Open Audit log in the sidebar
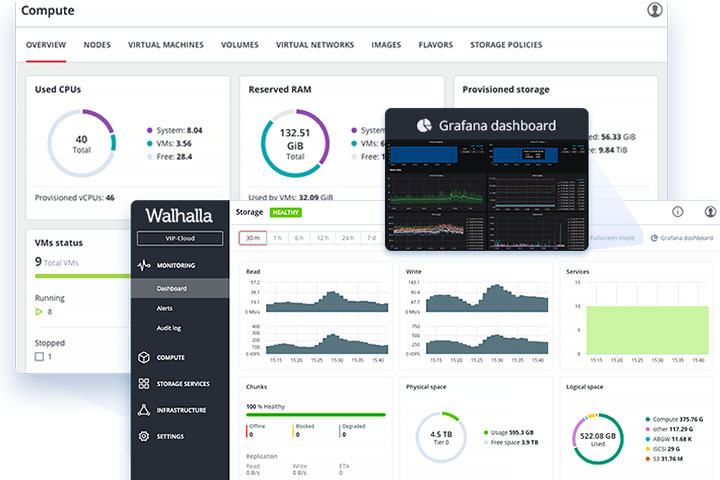720x480 pixels. [x=169, y=328]
